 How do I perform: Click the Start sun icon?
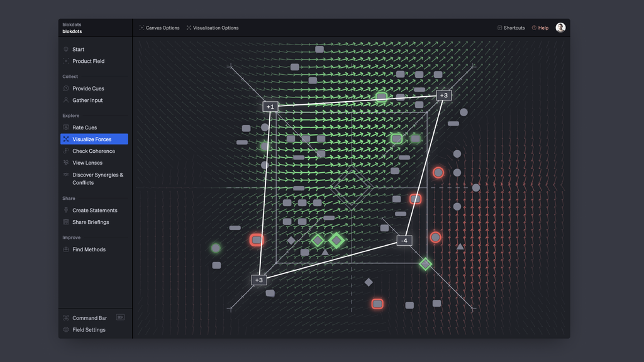point(65,49)
